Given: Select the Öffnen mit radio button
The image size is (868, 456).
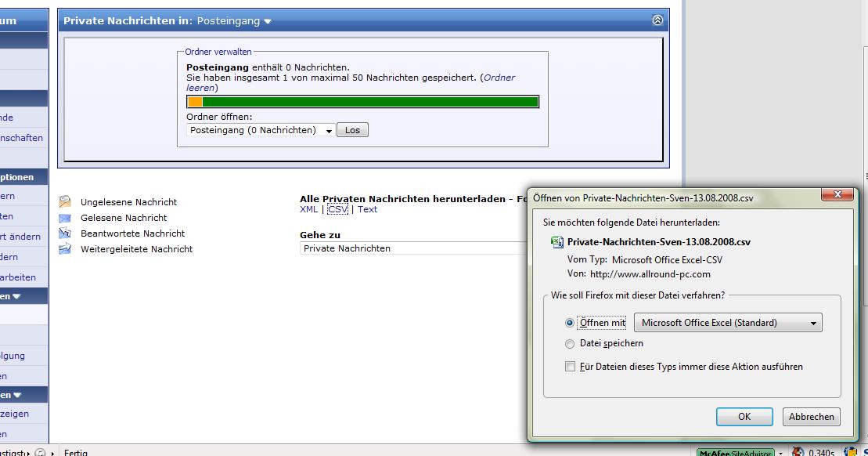Looking at the screenshot, I should coord(570,323).
